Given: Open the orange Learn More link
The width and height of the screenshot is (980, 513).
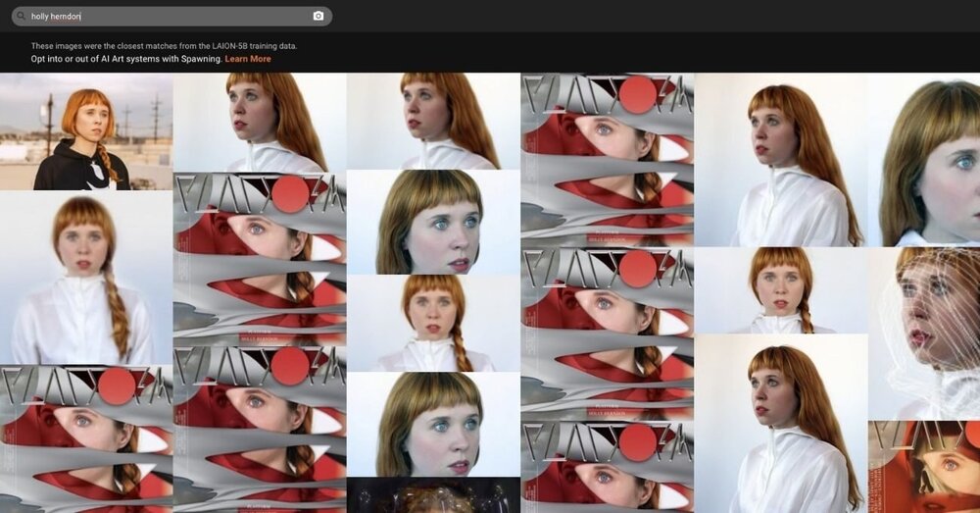Looking at the screenshot, I should point(248,59).
